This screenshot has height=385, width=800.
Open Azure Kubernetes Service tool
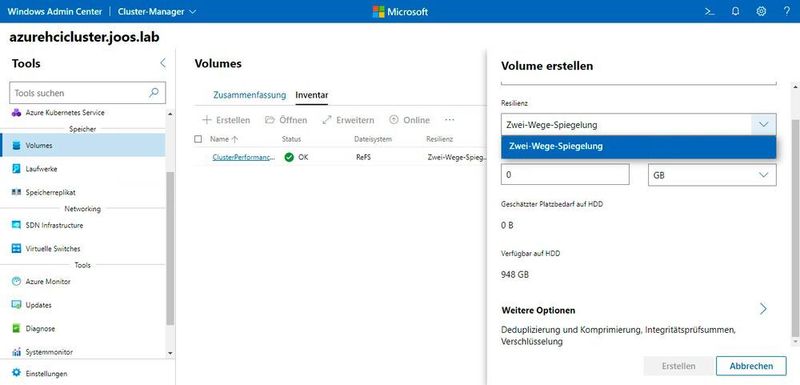click(x=83, y=113)
